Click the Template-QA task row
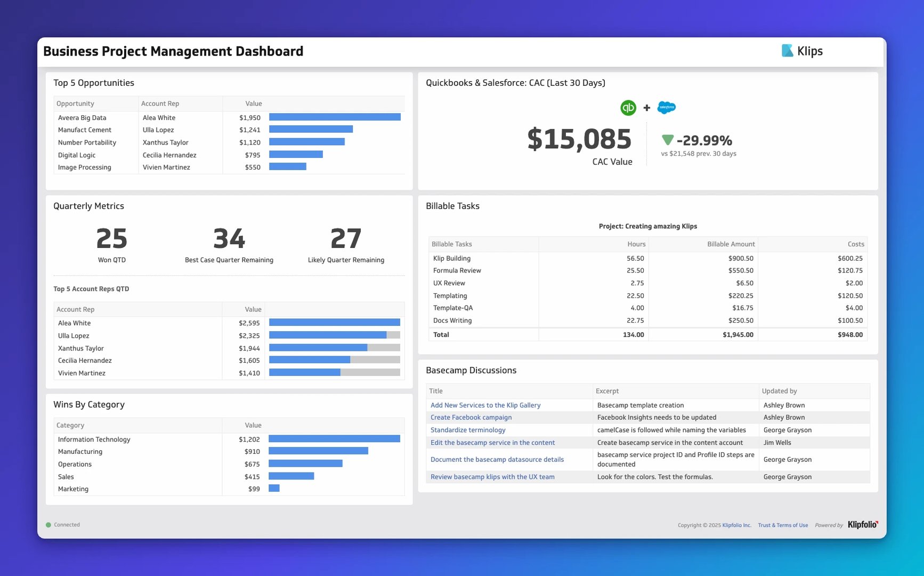The width and height of the screenshot is (924, 576). click(648, 308)
